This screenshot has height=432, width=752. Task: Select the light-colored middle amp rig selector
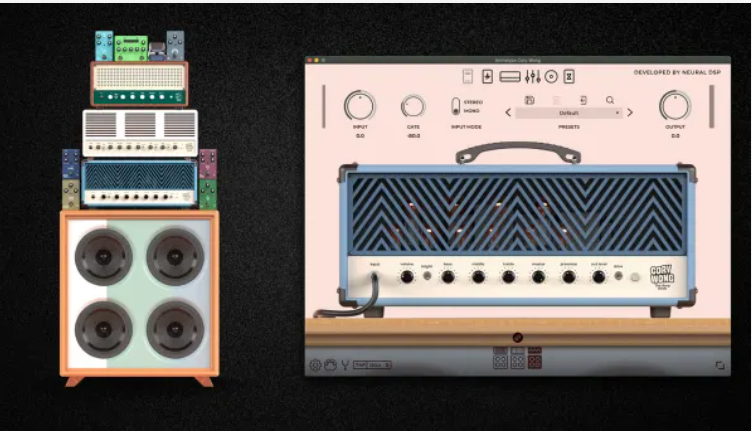click(517, 358)
